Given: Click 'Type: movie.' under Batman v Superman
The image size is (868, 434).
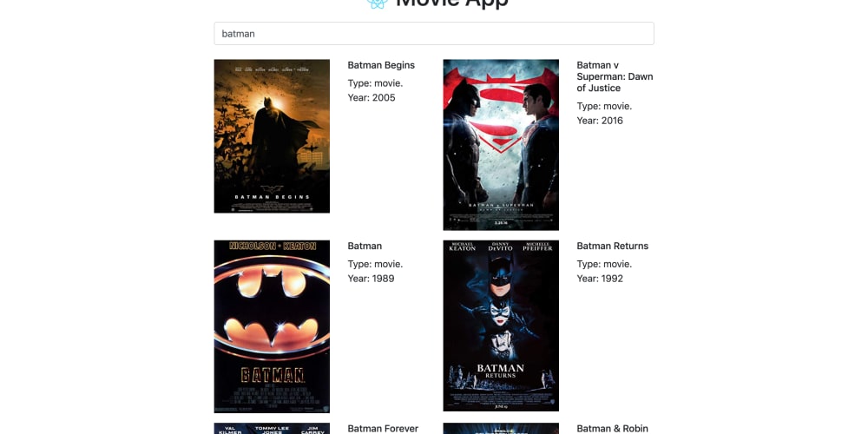Looking at the screenshot, I should click(604, 106).
